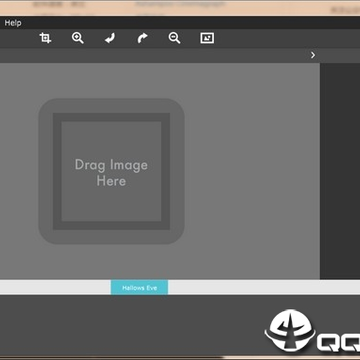
Task: Click the fit-to-screen icon
Action: (207, 38)
